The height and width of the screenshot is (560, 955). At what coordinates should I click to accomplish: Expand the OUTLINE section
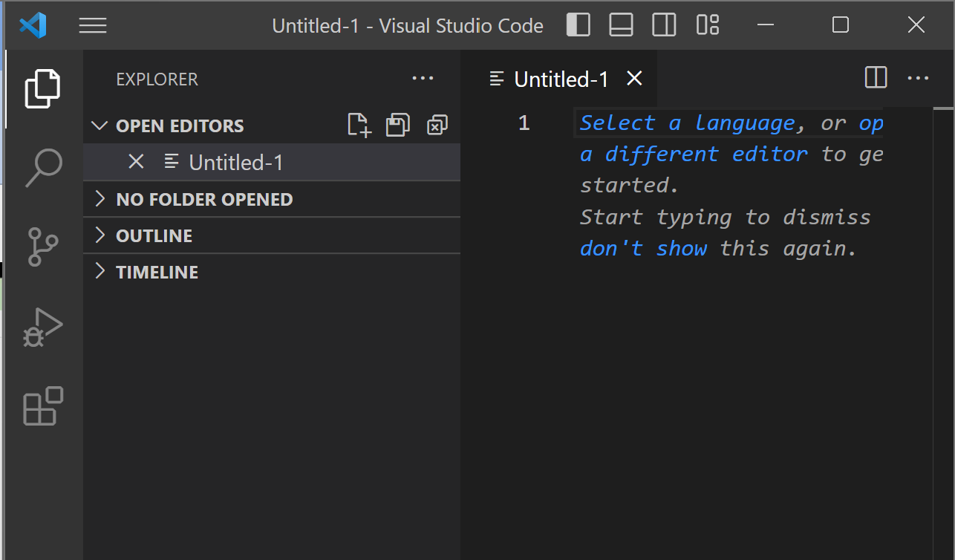pos(272,235)
